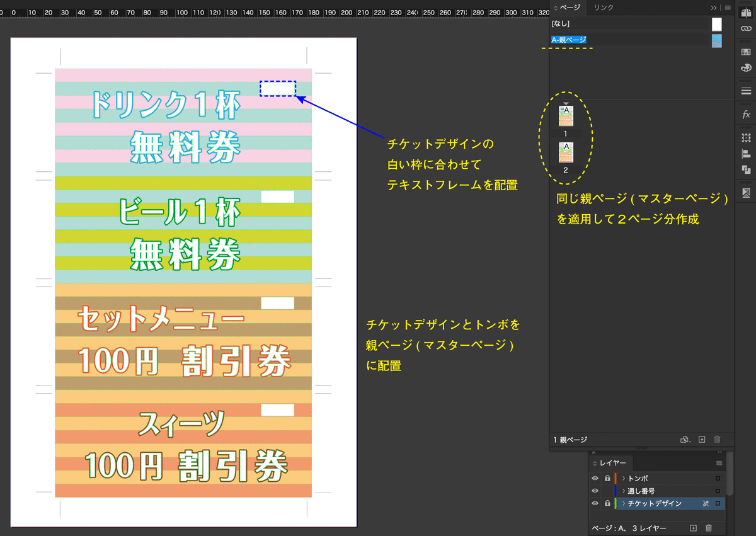Select the [なし] parent page entry

click(561, 24)
